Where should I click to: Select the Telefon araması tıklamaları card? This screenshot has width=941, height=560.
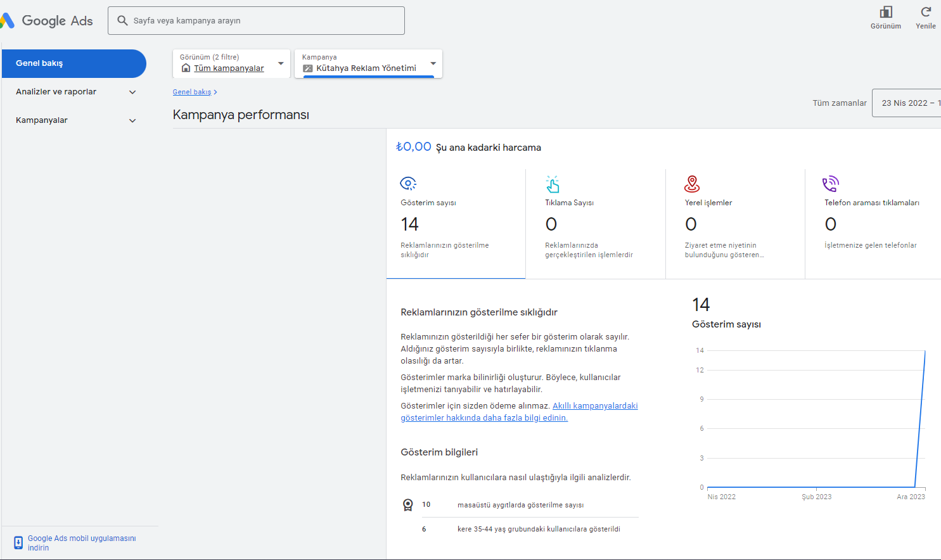pyautogui.click(x=873, y=224)
